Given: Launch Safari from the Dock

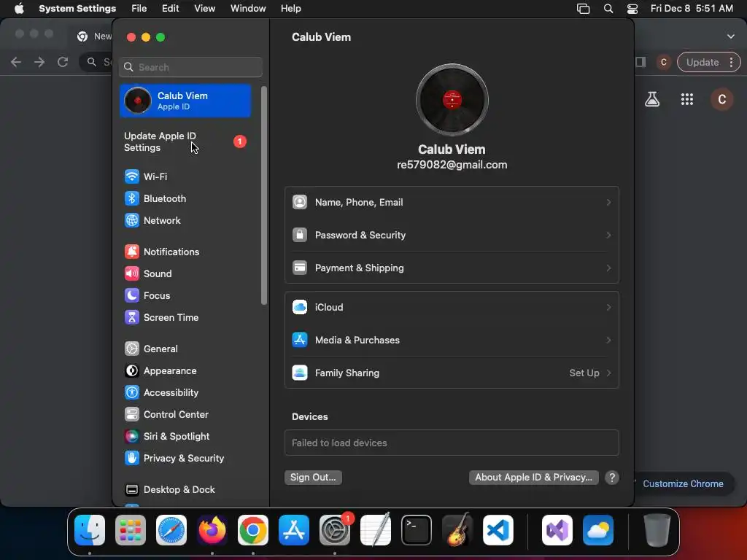Looking at the screenshot, I should coord(171,530).
